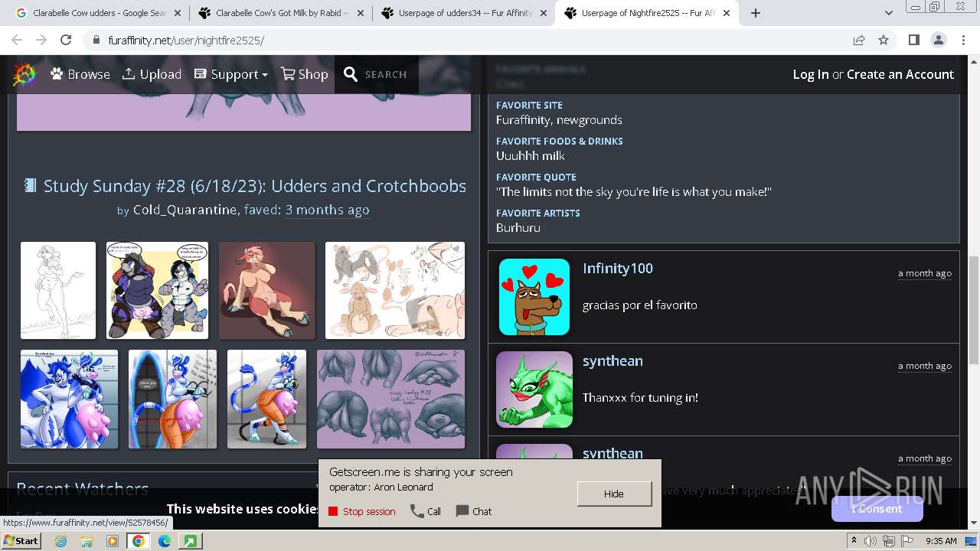Open the two-character comic thumbnail with speech bubbles

point(157,290)
